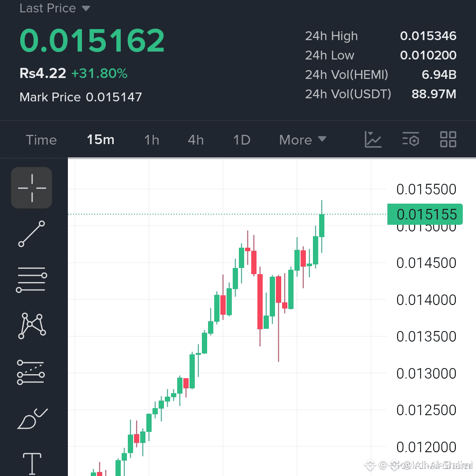
Task: Click the 0.012500 price axis label
Action: [x=426, y=410]
